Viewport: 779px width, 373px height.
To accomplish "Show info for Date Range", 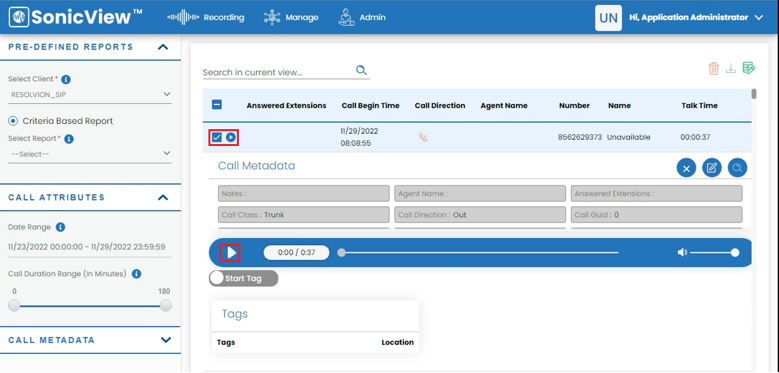I will click(x=61, y=227).
